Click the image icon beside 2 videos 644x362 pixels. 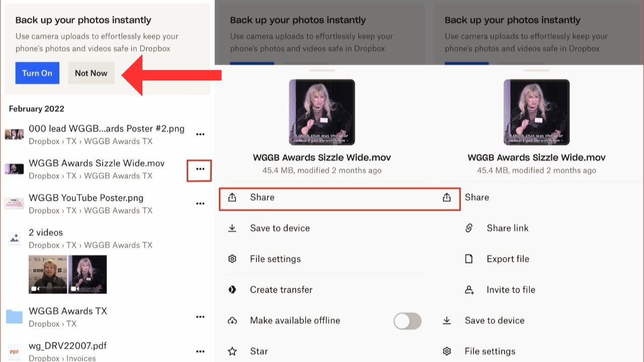coord(15,238)
